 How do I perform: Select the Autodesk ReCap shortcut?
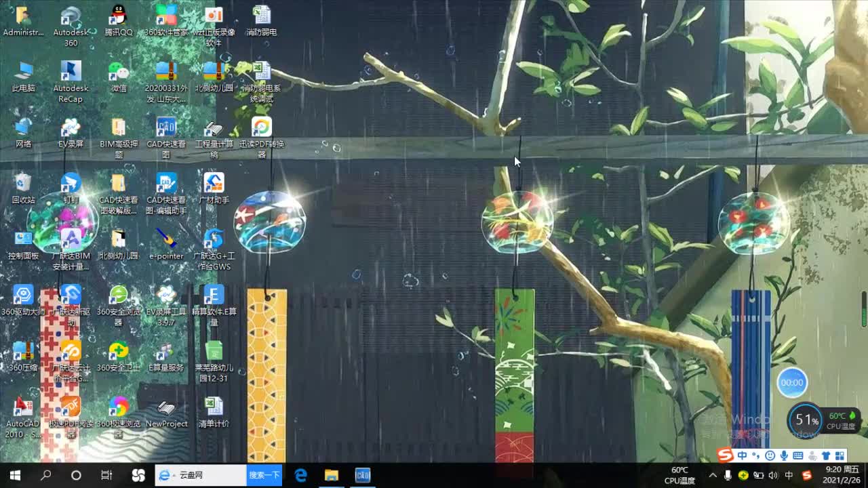[x=71, y=82]
